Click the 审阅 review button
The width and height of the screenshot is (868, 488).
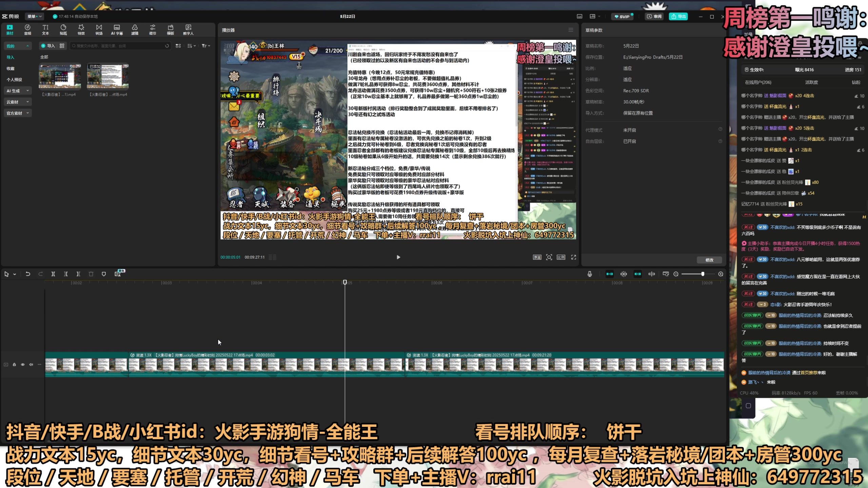point(654,16)
